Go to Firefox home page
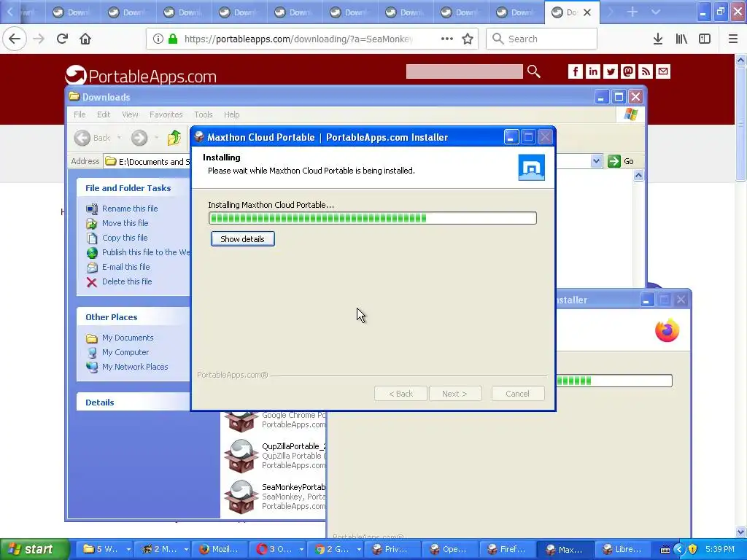The width and height of the screenshot is (747, 560). [x=85, y=39]
